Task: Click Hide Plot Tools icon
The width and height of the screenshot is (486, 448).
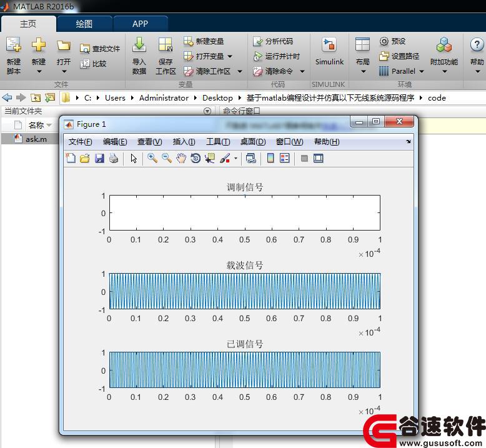Action: pos(304,159)
